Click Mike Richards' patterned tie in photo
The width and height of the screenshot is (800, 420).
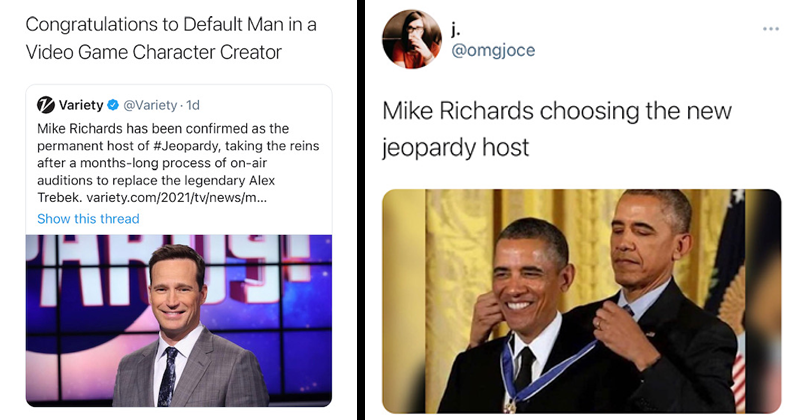[x=167, y=374]
